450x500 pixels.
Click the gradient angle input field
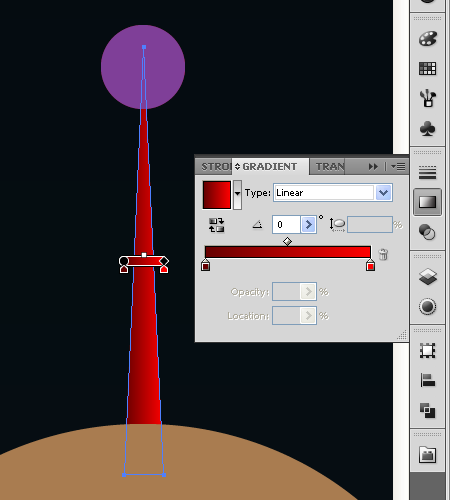point(287,224)
